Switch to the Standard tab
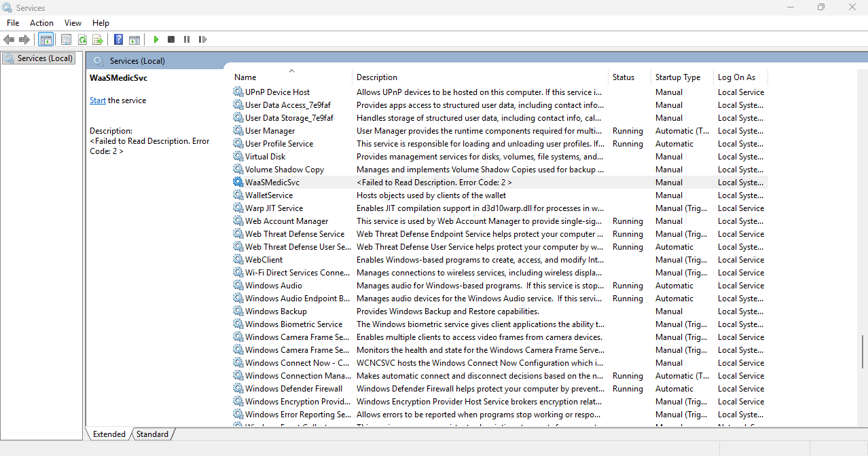The image size is (868, 456). pyautogui.click(x=152, y=434)
